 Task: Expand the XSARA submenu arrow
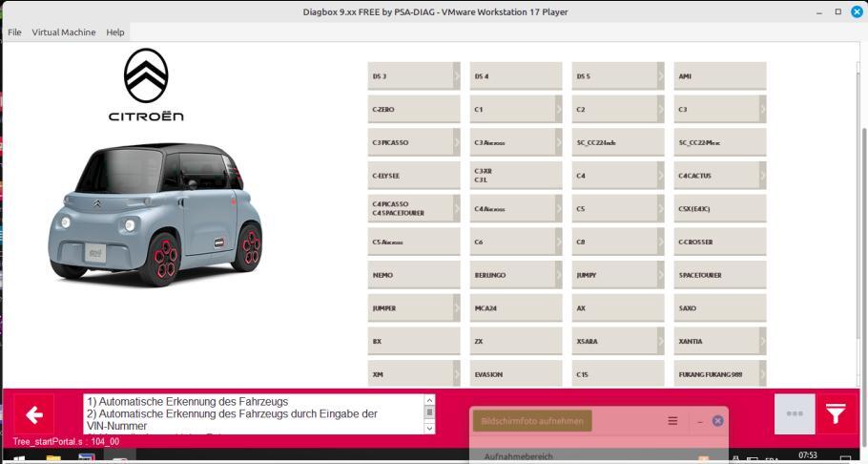pyautogui.click(x=661, y=342)
